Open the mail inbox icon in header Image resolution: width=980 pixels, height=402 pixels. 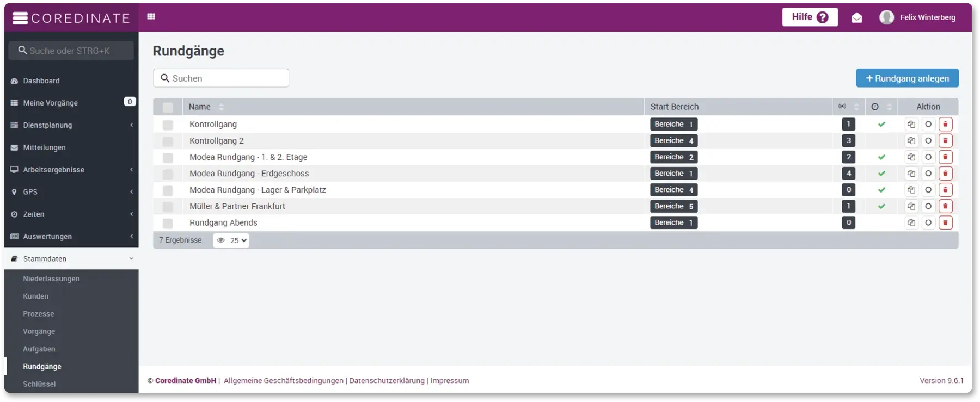[x=856, y=17]
